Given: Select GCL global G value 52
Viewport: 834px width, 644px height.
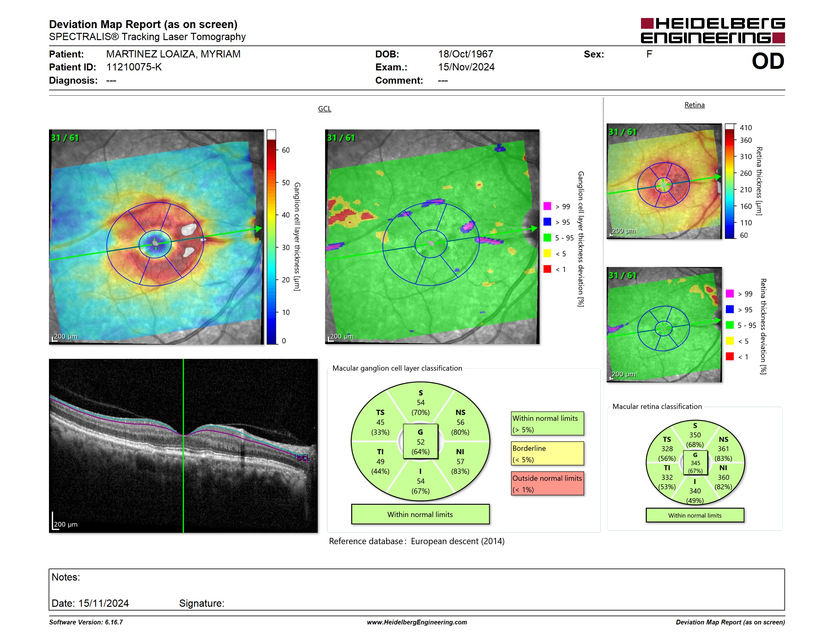Looking at the screenshot, I should [420, 442].
